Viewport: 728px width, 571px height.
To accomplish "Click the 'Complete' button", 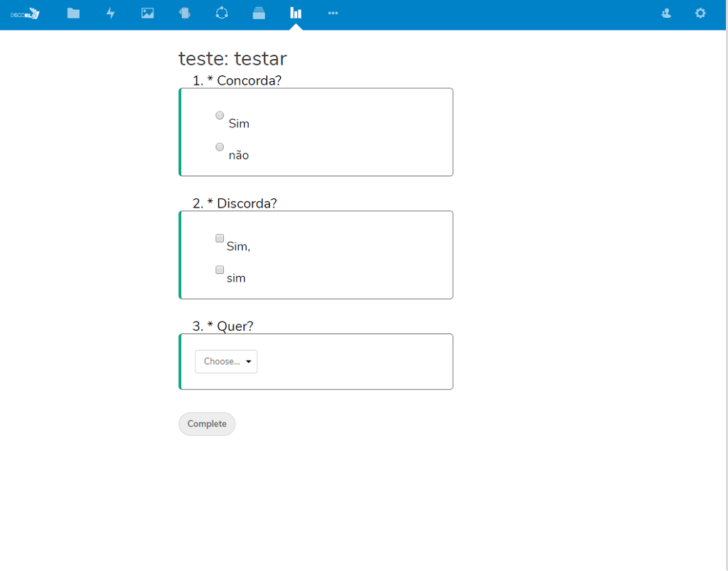I will click(x=207, y=424).
